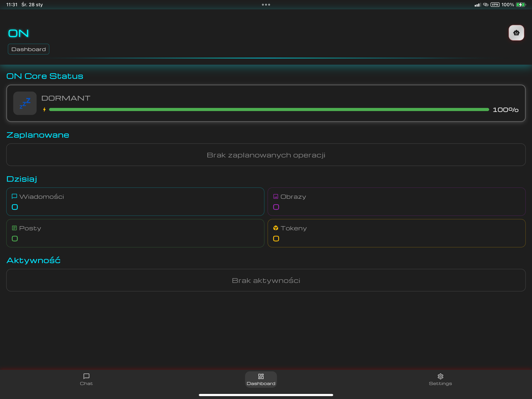Click the Tokeny cube icon
Viewport: 532px width, 399px height.
point(276,228)
